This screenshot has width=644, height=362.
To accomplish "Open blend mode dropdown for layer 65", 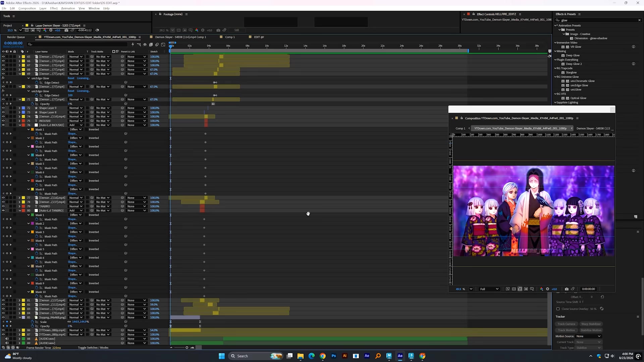I will tap(75, 57).
